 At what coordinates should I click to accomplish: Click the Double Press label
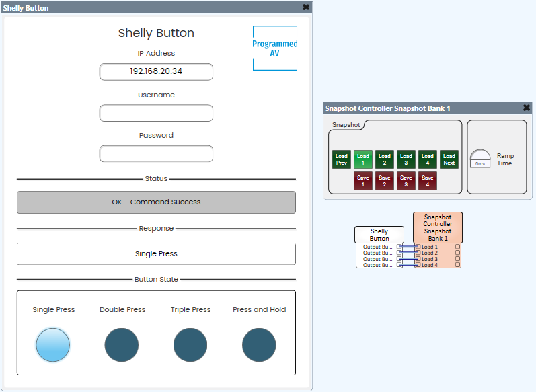122,309
